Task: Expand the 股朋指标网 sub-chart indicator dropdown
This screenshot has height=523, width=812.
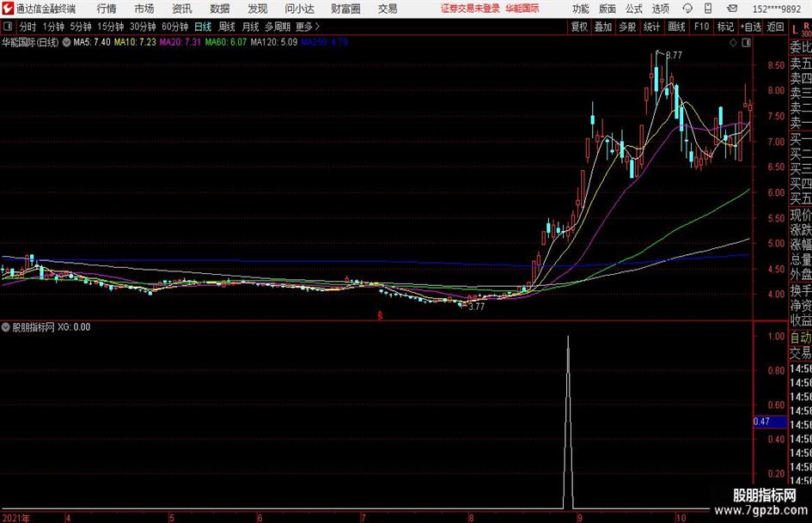Action: point(6,327)
